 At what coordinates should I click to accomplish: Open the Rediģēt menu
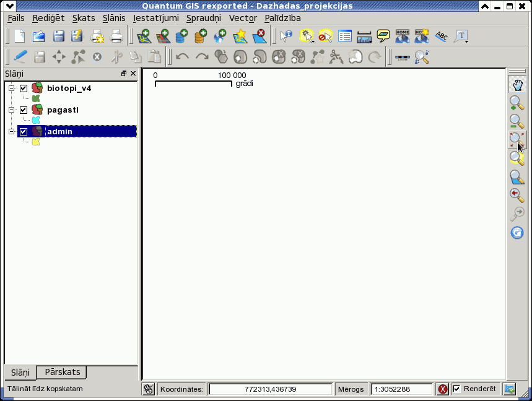coord(48,18)
